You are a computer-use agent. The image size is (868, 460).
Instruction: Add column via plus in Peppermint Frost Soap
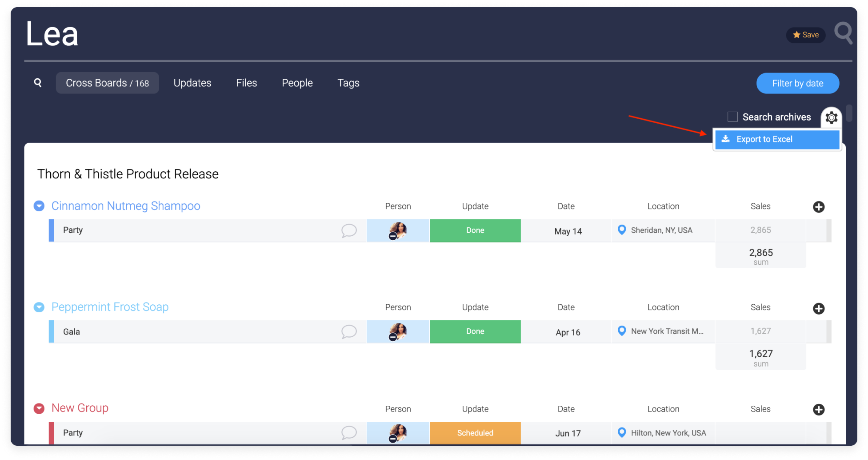tap(819, 308)
